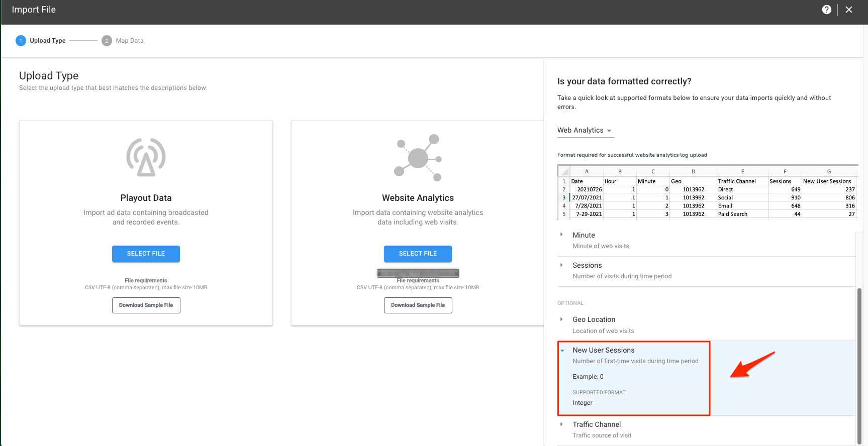Click the step 2 Map Data circle
The image size is (868, 446).
[107, 41]
